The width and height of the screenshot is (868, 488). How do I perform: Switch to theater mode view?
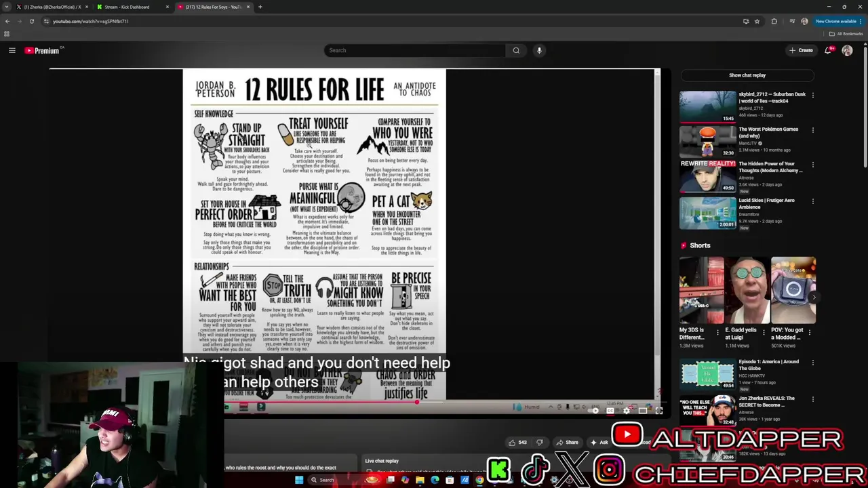642,410
